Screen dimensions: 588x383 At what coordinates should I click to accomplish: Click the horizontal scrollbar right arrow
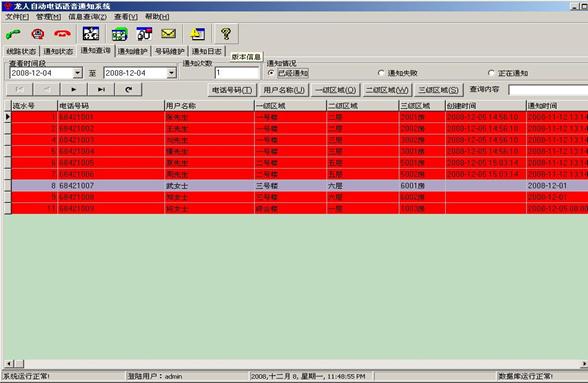pos(584,363)
